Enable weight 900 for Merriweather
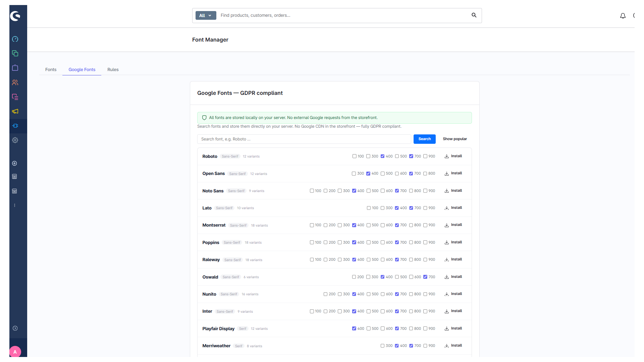This screenshot has height=362, width=644. click(x=425, y=346)
